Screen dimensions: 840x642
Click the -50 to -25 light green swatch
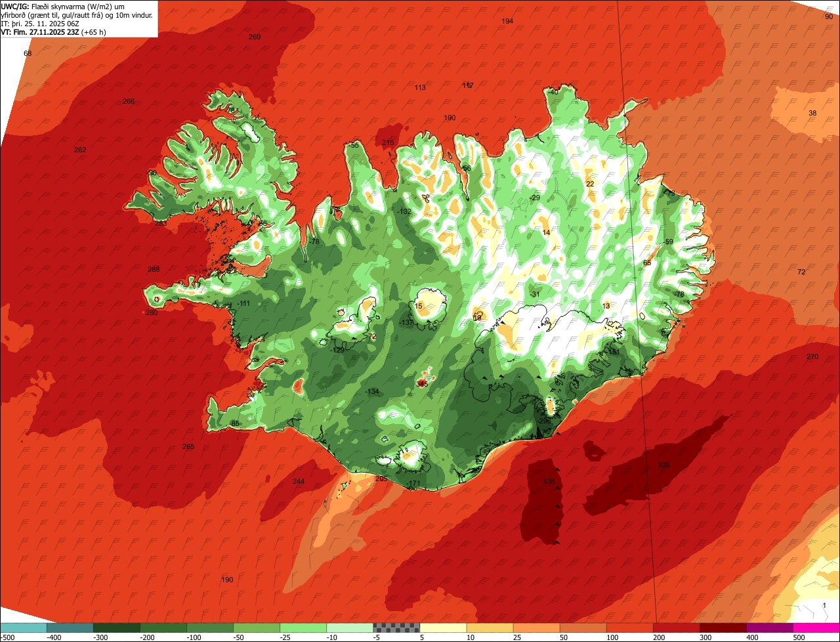(257, 628)
